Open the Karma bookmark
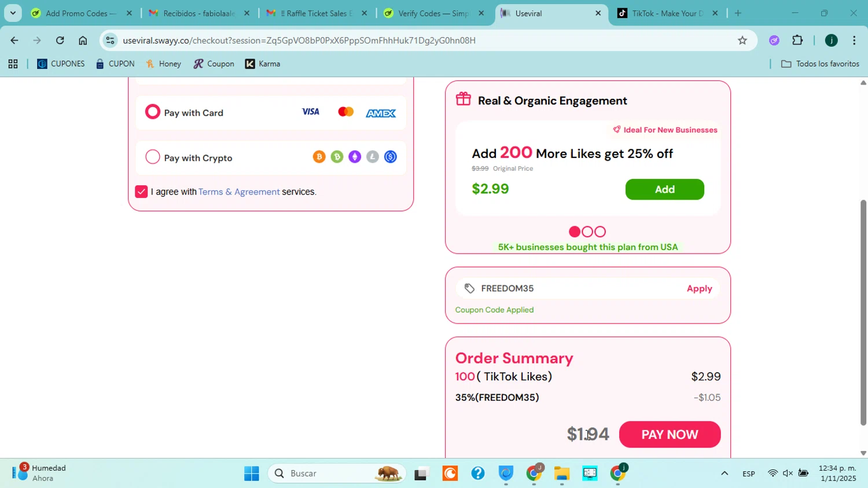Image resolution: width=868 pixels, height=488 pixels. pyautogui.click(x=263, y=64)
